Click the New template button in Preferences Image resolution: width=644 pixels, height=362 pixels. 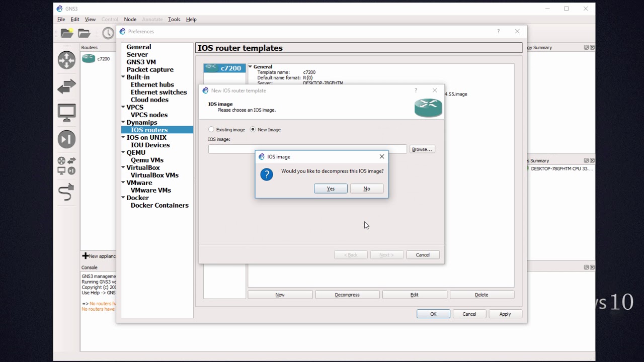280,295
